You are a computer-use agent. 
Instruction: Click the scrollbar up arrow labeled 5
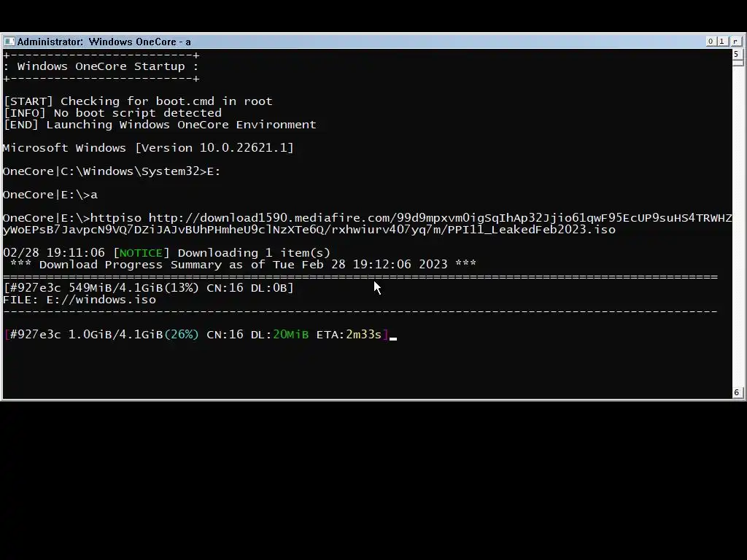click(x=737, y=54)
